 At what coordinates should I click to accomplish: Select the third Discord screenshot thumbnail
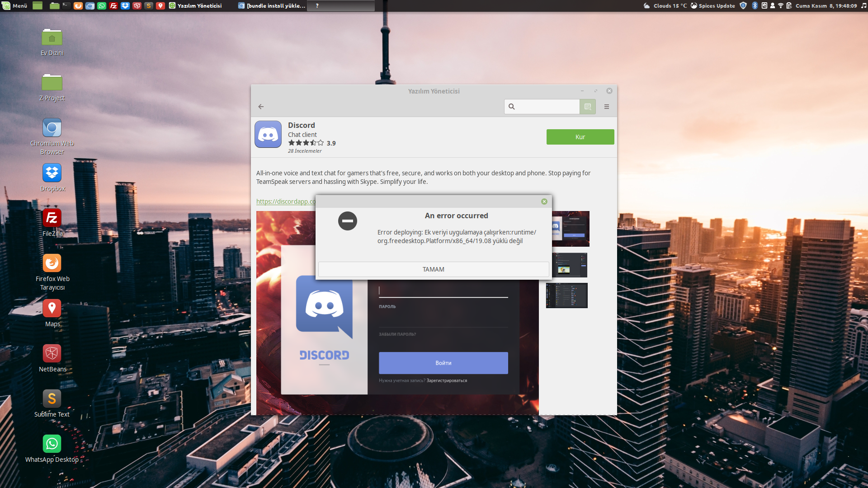tap(567, 296)
